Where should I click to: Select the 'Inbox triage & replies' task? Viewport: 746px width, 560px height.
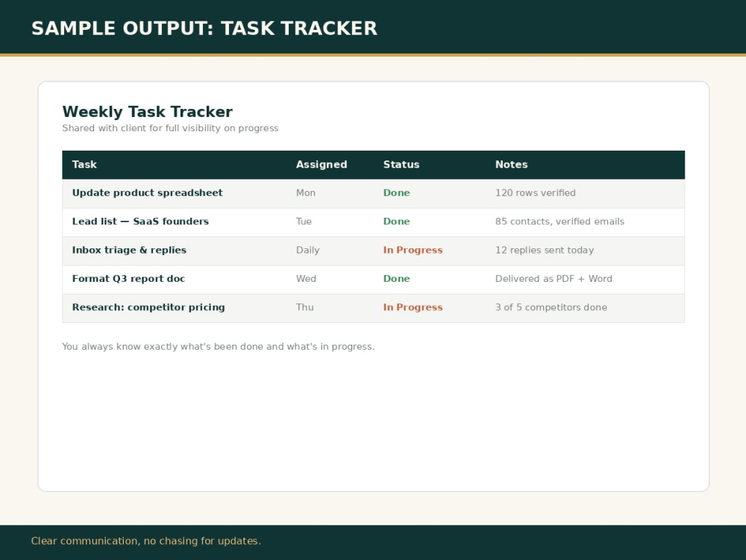pyautogui.click(x=129, y=250)
